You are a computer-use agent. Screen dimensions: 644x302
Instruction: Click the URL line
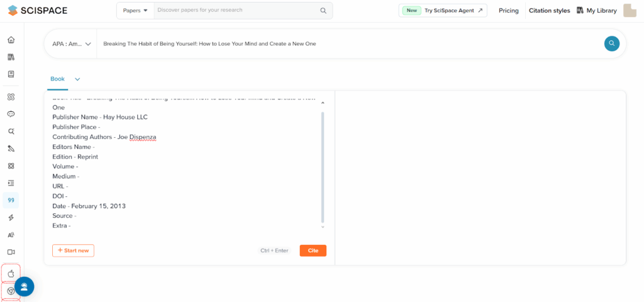coord(60,186)
